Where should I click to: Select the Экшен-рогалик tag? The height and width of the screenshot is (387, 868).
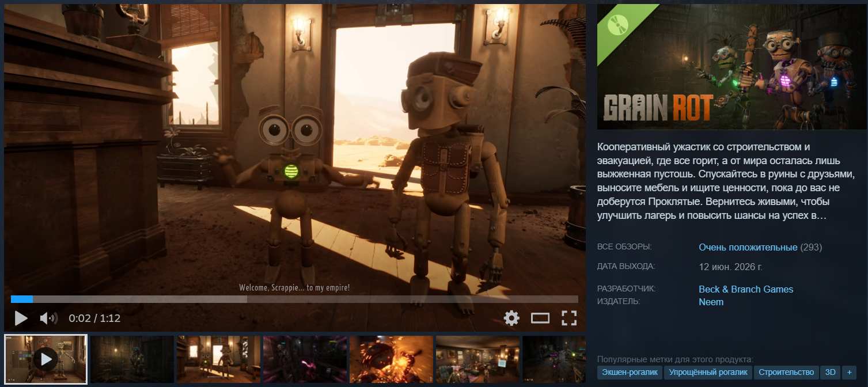(630, 372)
